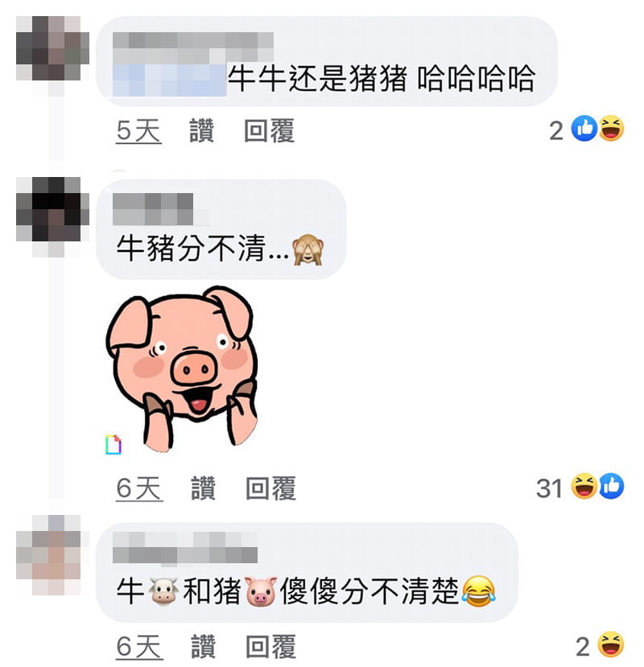Open blurred username of first commenter
The height and width of the screenshot is (667, 644).
click(x=193, y=47)
